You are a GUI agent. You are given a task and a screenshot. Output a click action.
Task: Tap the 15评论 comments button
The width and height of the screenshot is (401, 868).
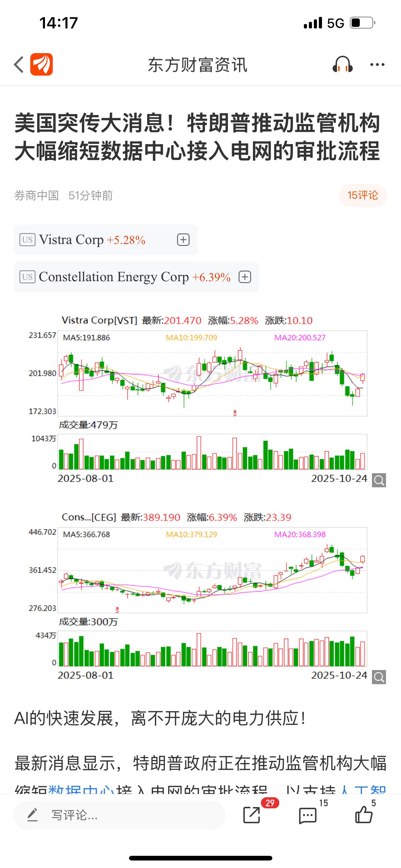pyautogui.click(x=363, y=195)
